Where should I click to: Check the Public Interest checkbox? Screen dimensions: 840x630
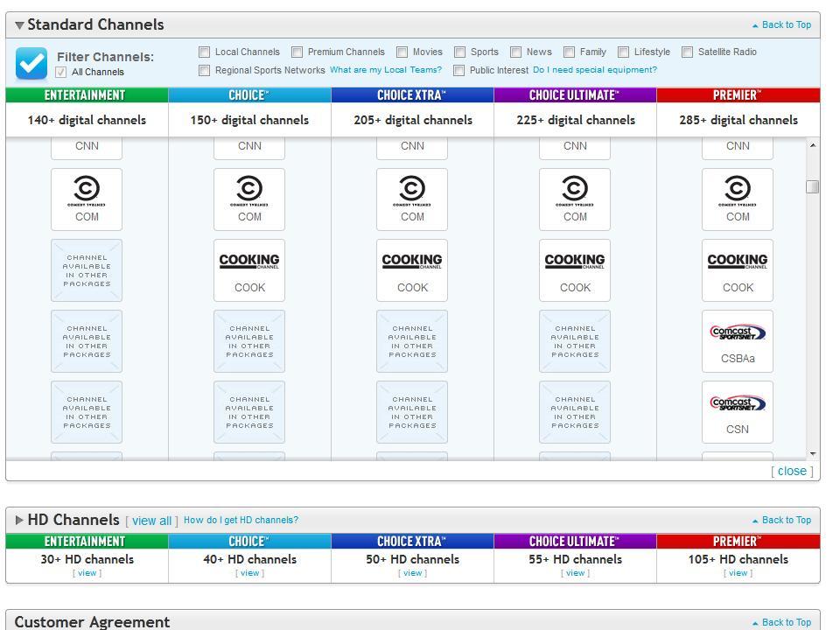(458, 70)
